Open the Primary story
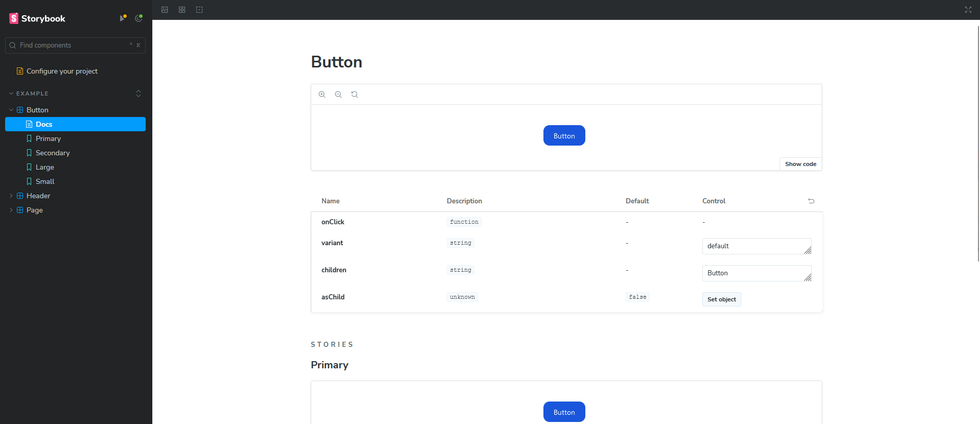 [x=48, y=138]
